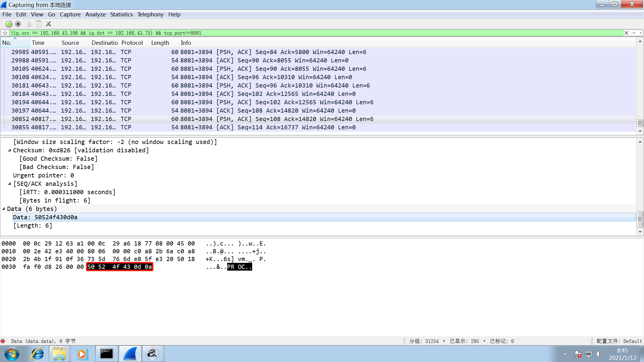This screenshot has height=362, width=644.
Task: Select the Urgent pointer: 0 line
Action: [x=43, y=175]
